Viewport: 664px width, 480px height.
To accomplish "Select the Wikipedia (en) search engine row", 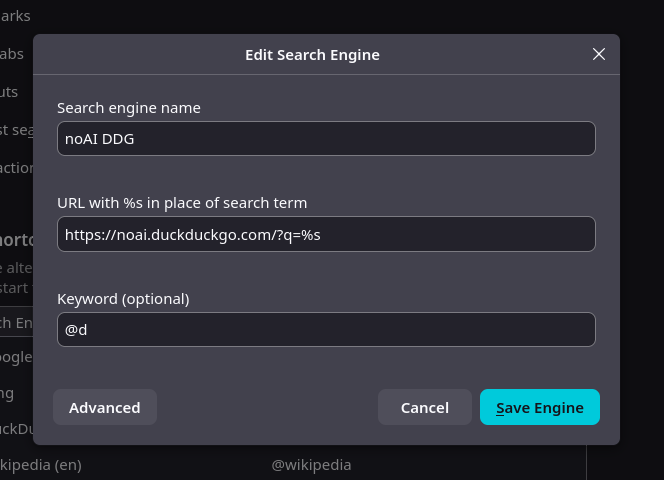I will (42, 465).
